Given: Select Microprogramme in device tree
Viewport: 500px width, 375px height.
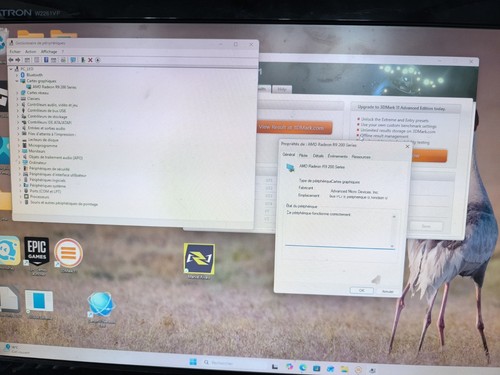Looking at the screenshot, I should [43, 145].
